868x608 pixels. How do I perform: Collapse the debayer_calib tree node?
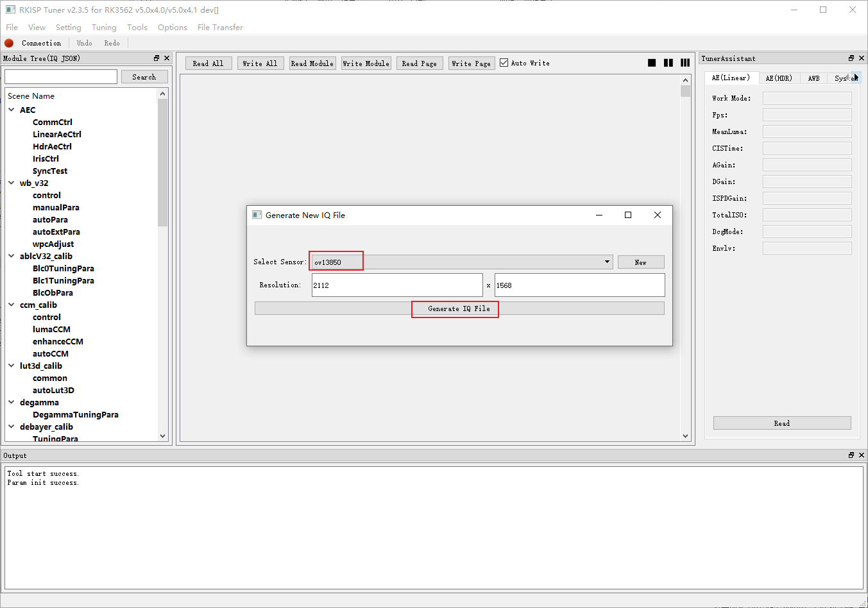pyautogui.click(x=12, y=426)
